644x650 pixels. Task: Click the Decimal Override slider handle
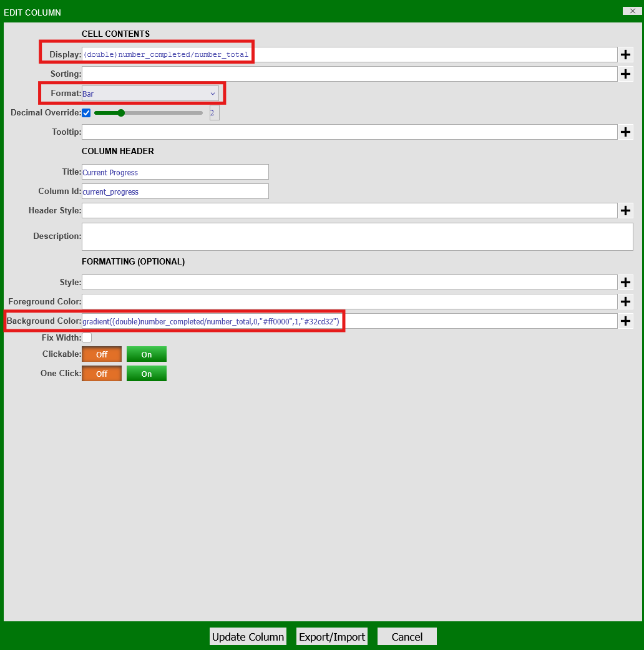click(121, 113)
